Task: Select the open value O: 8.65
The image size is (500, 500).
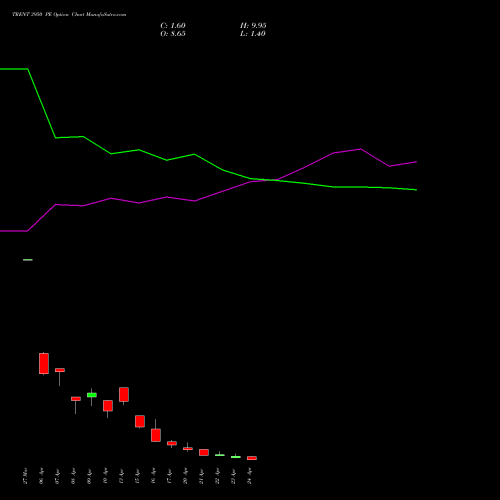Action: [173, 34]
